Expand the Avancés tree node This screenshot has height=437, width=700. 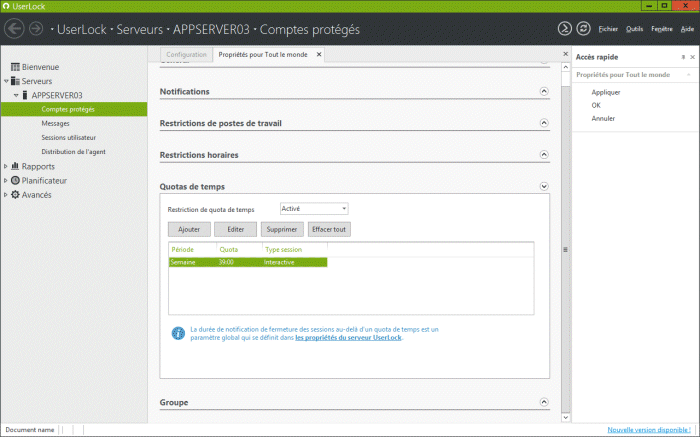[6, 195]
